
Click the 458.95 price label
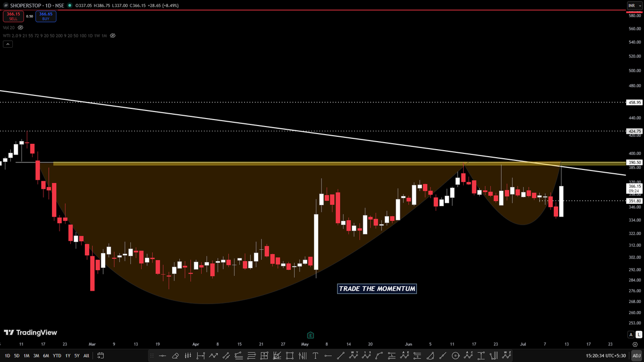634,102
